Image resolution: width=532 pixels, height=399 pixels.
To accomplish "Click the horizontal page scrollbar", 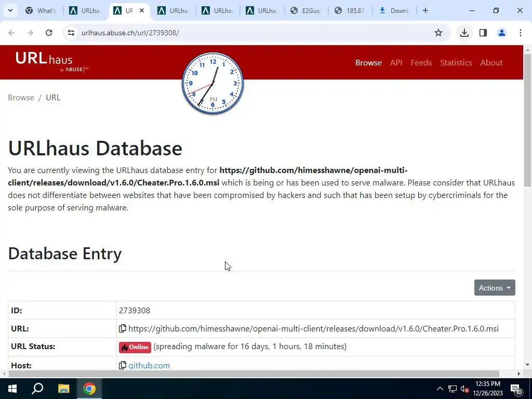I will coord(254,374).
